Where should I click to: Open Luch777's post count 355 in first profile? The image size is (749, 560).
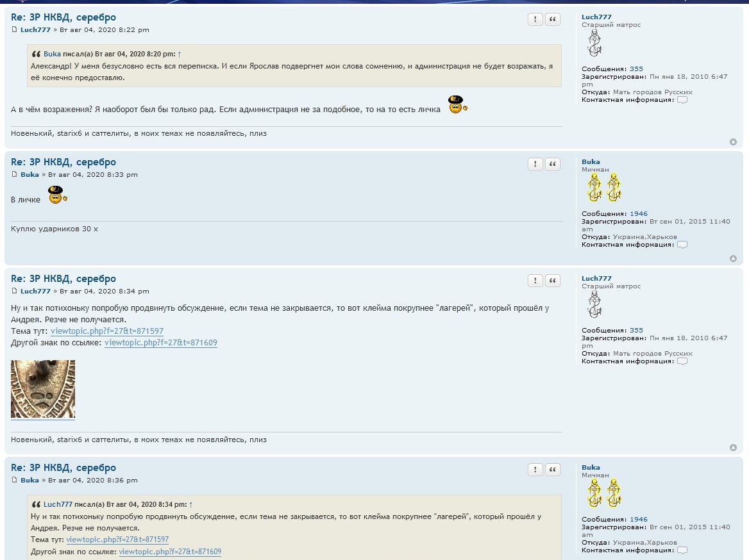pyautogui.click(x=636, y=69)
